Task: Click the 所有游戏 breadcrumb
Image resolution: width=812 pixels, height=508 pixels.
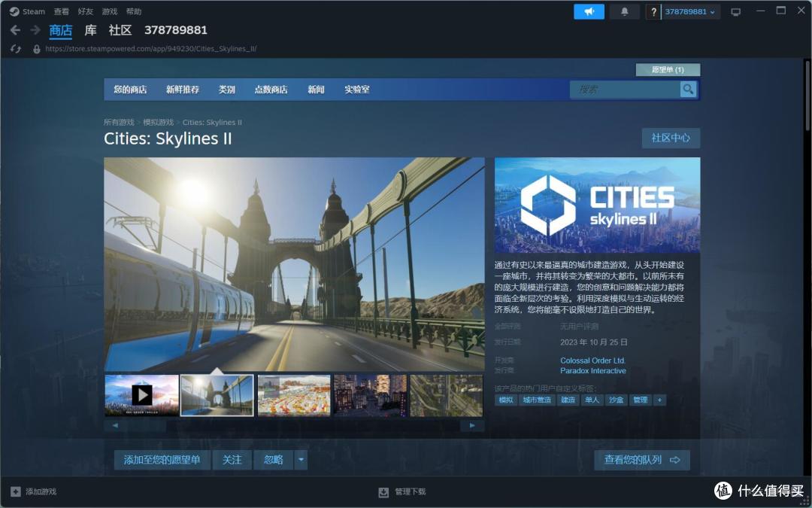Action: 119,123
